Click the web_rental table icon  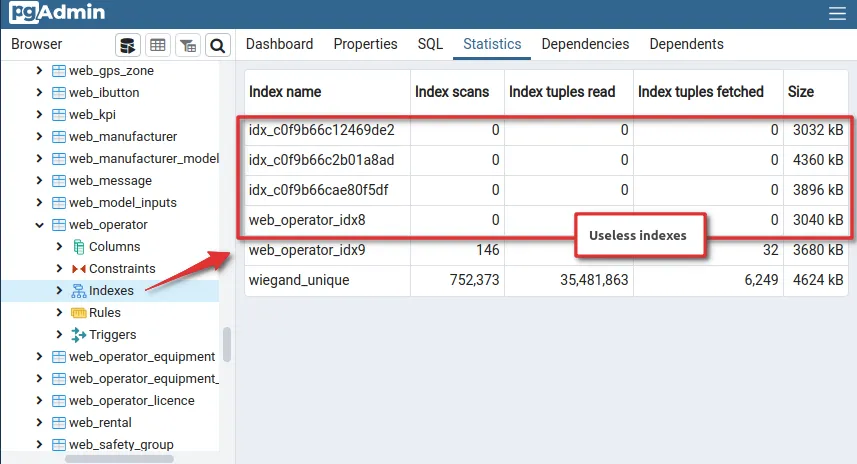click(58, 422)
